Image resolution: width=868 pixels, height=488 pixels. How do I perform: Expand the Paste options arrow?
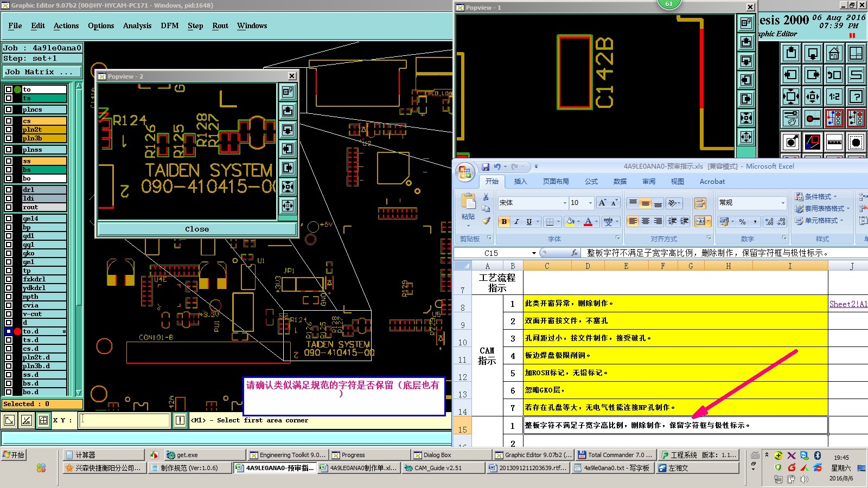[468, 226]
